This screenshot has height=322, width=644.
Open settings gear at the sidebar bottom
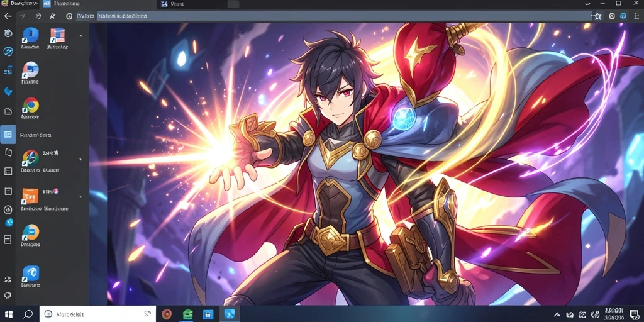click(8, 296)
